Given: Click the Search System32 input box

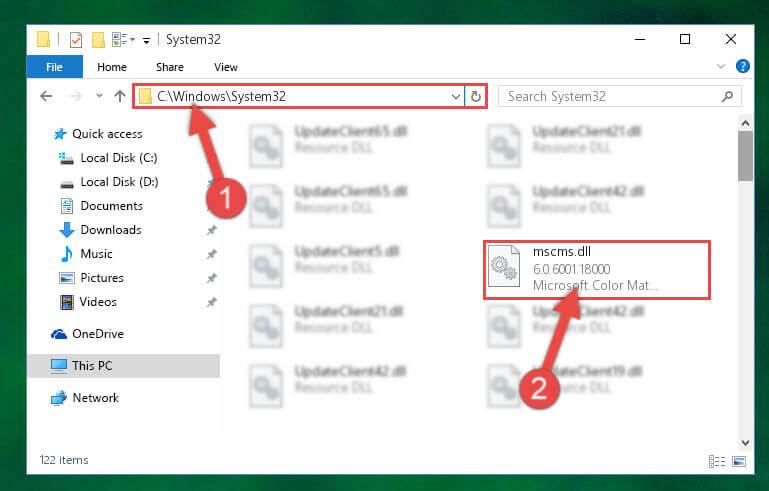Looking at the screenshot, I should [610, 97].
